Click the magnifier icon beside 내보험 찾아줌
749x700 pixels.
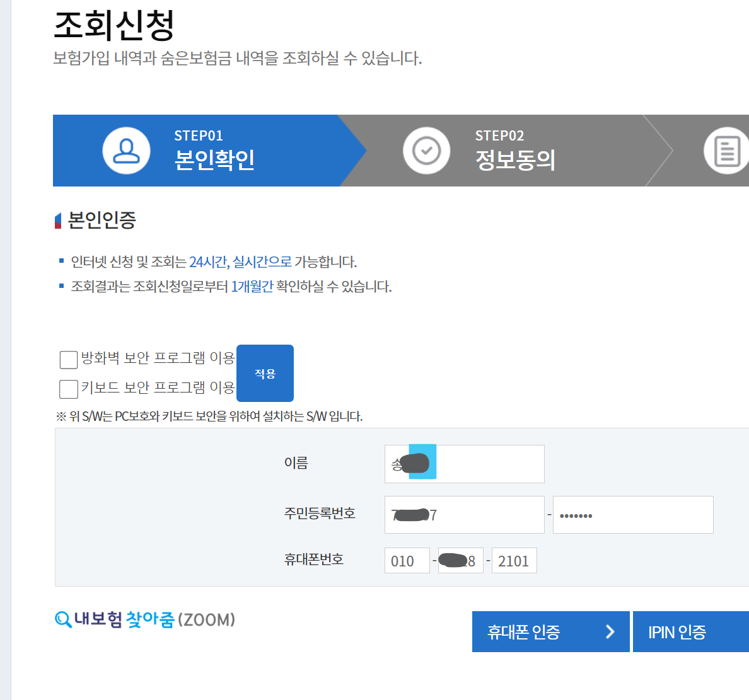click(x=63, y=619)
